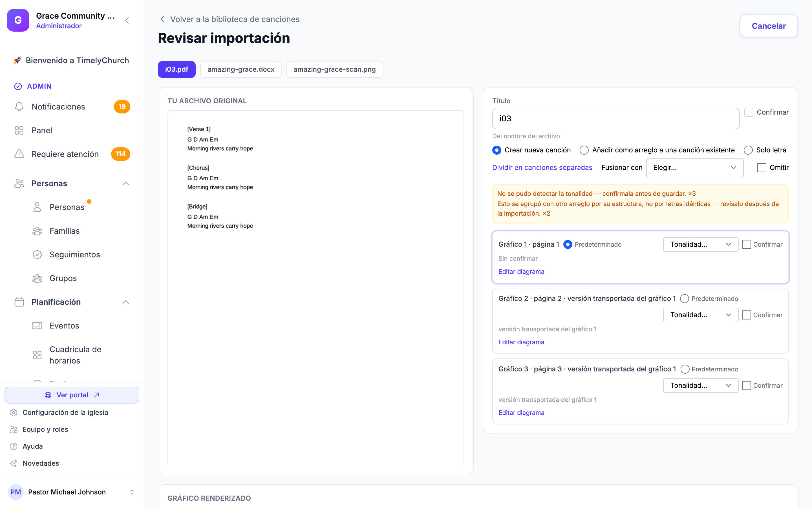Click the Equipo y roles people icon

[x=14, y=429]
